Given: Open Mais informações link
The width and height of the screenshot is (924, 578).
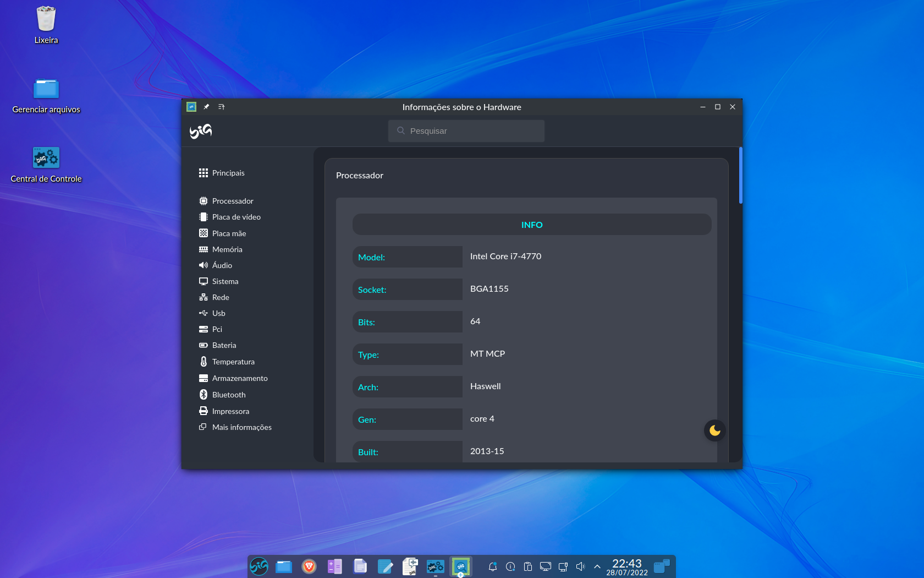Looking at the screenshot, I should [235, 427].
